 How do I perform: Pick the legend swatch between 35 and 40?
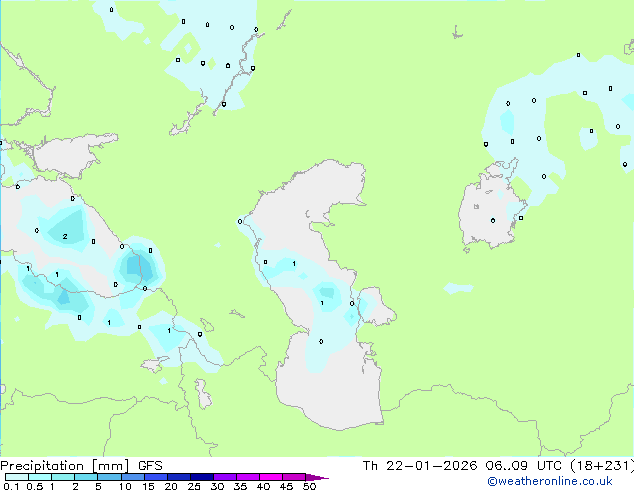point(247,477)
